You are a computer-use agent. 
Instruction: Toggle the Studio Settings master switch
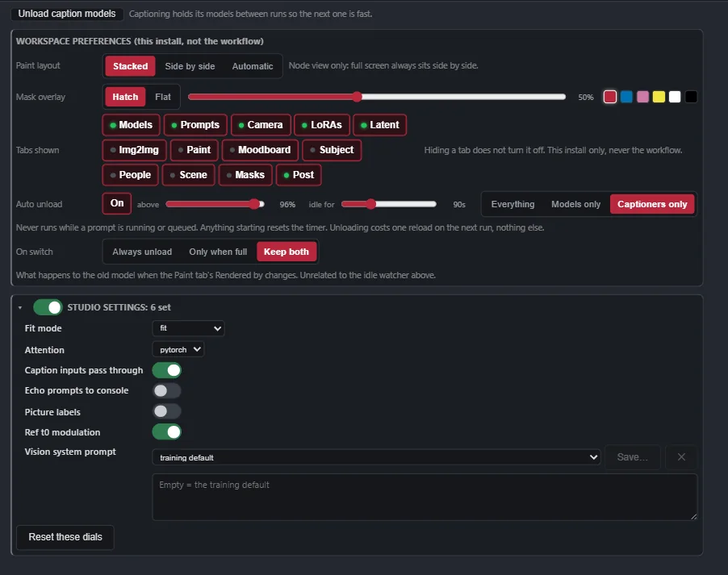pos(48,307)
